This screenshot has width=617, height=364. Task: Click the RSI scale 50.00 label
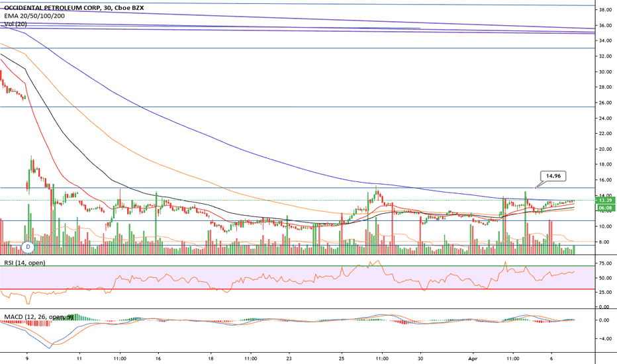click(605, 278)
